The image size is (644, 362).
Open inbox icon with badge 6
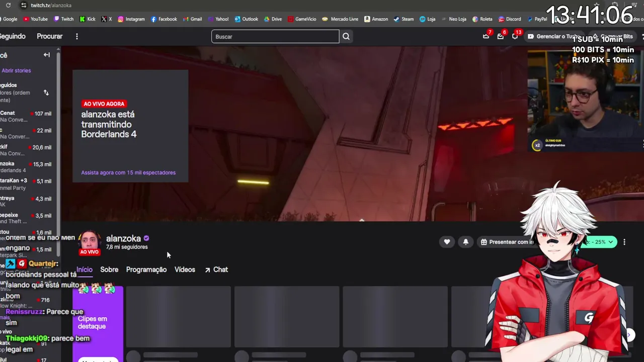coord(501,36)
